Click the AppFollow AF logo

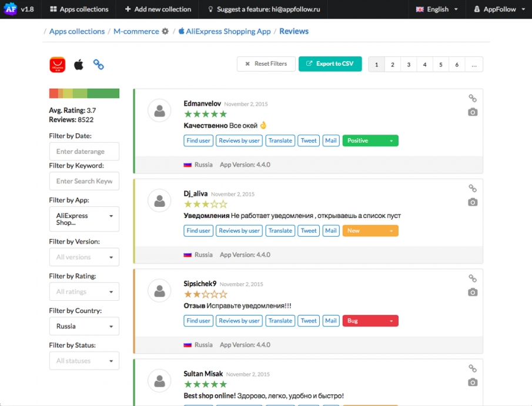[x=10, y=9]
